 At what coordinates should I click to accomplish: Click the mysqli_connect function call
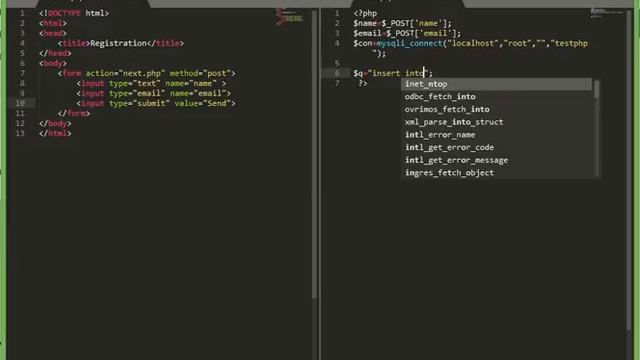(409, 43)
